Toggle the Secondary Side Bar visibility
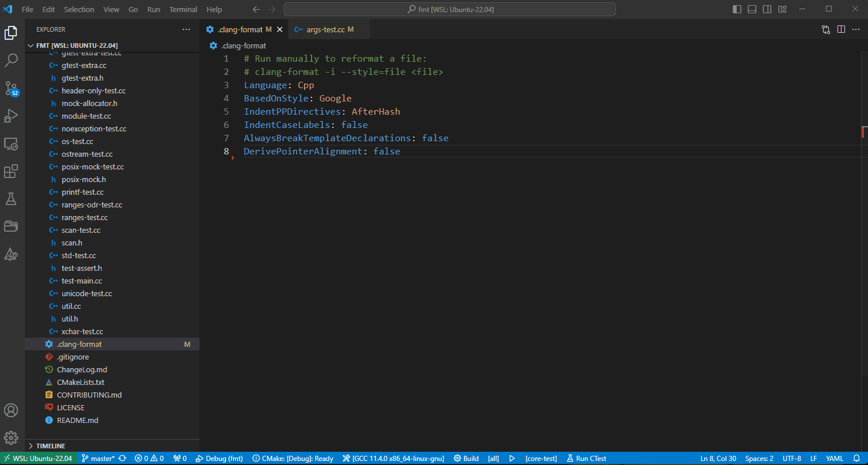Screen dimensions: 868x465 (766, 9)
